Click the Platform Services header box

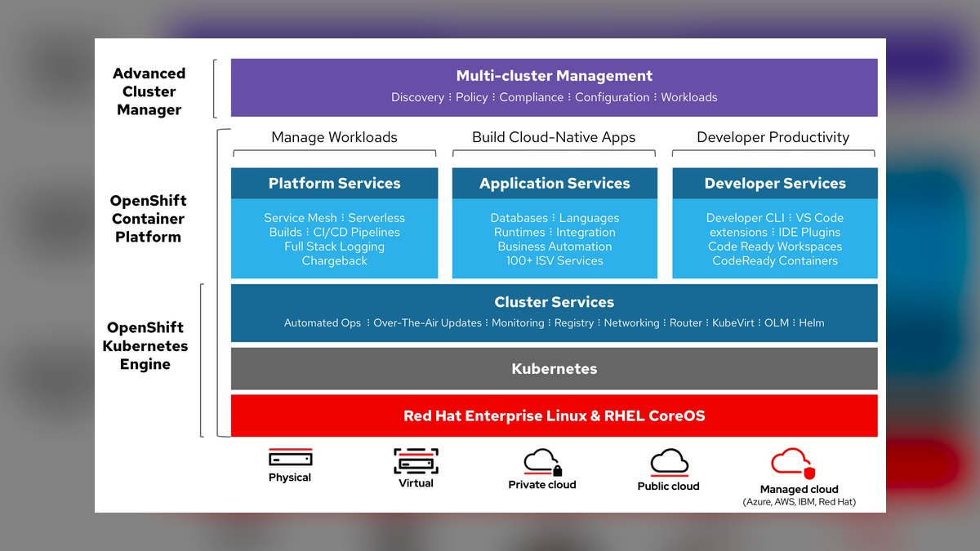coord(335,183)
